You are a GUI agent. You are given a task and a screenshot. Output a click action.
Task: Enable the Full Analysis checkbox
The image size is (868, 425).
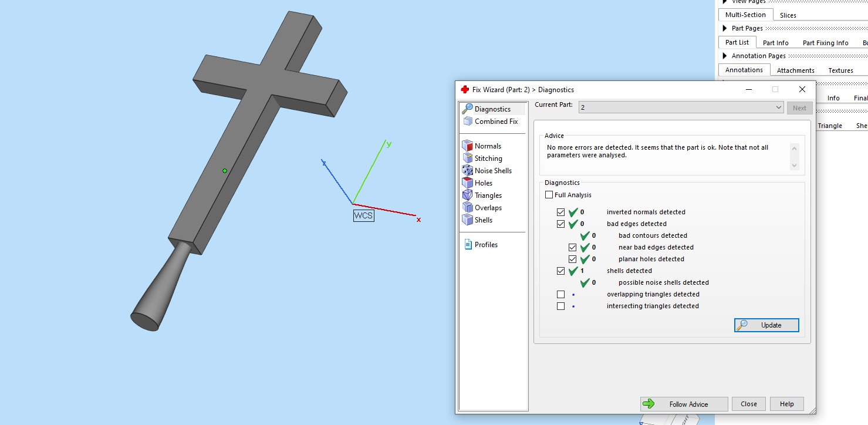click(x=549, y=195)
